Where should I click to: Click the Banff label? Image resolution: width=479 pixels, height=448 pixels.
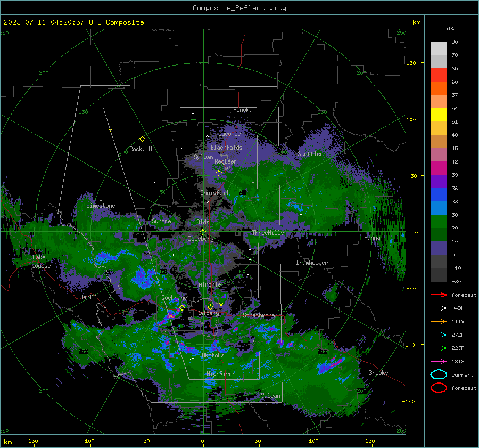point(88,297)
